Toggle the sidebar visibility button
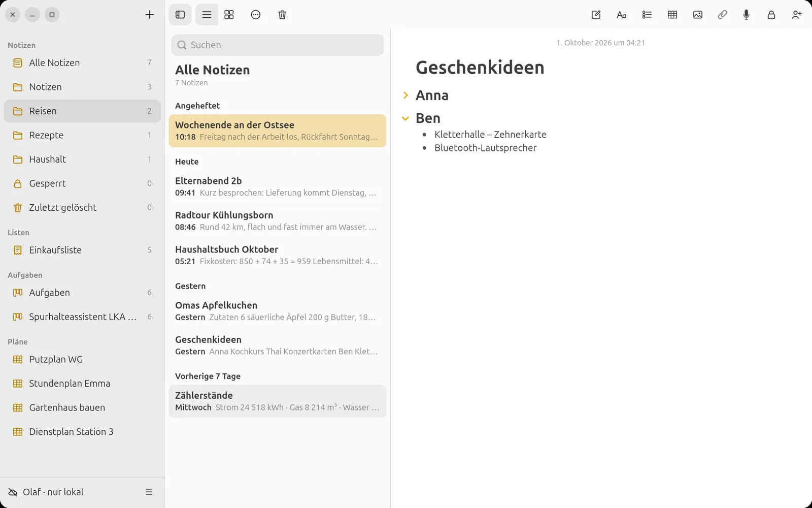 180,15
